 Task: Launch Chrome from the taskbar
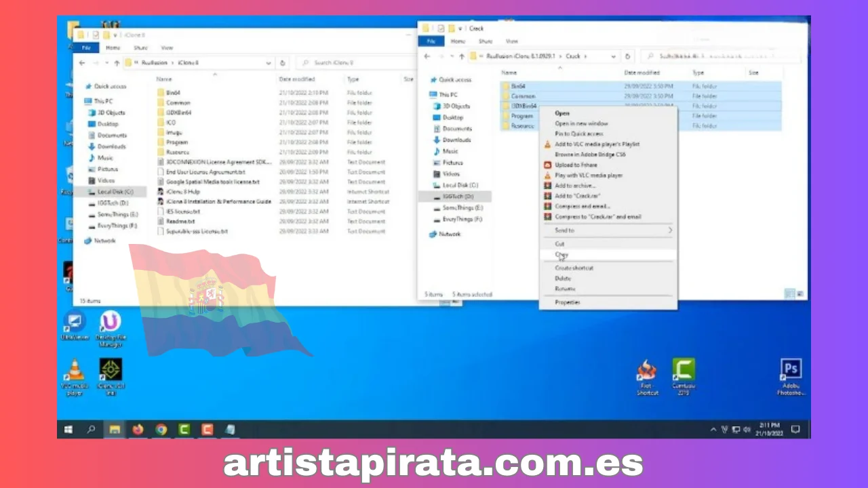(x=161, y=429)
